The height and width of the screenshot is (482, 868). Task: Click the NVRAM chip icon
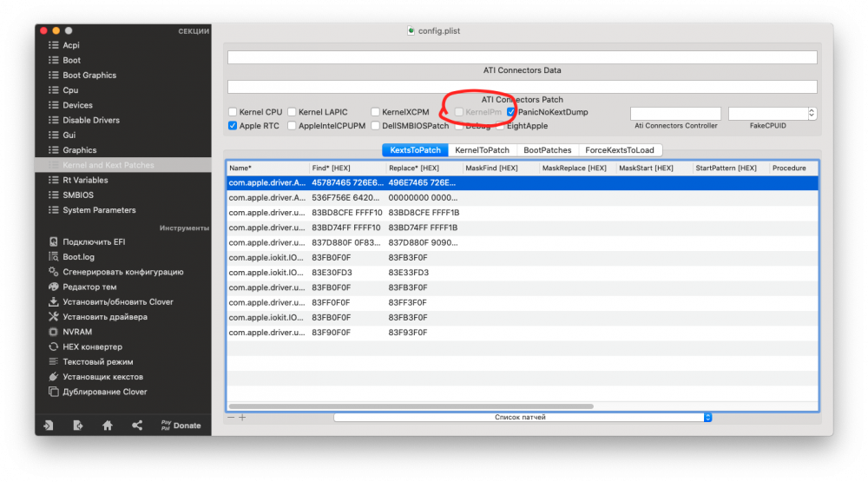[53, 331]
